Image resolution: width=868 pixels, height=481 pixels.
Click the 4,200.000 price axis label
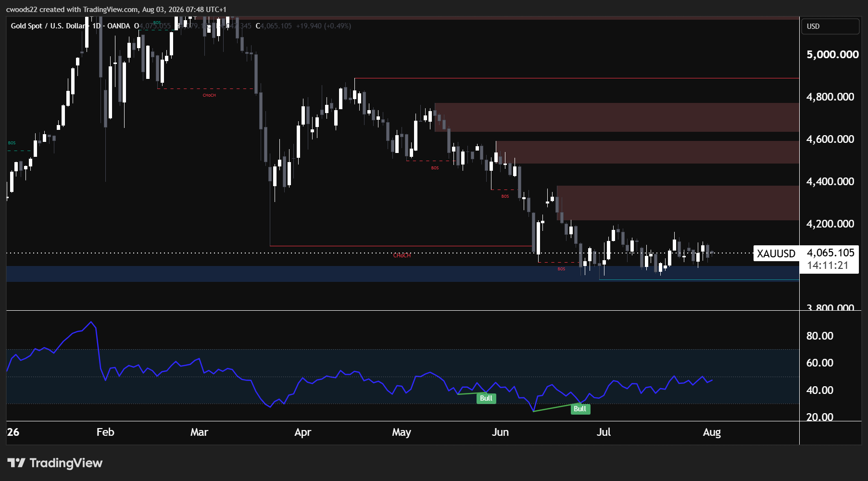point(830,224)
